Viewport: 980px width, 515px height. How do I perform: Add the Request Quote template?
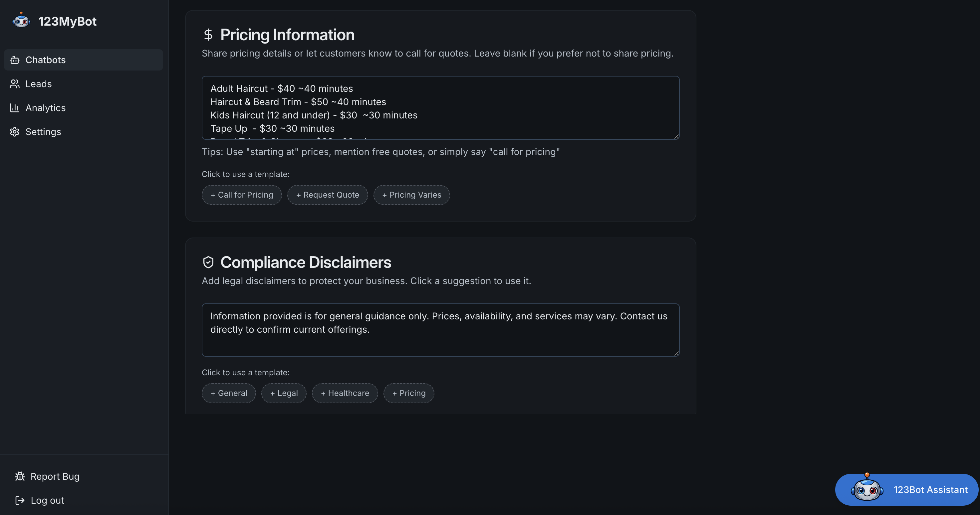pos(327,195)
